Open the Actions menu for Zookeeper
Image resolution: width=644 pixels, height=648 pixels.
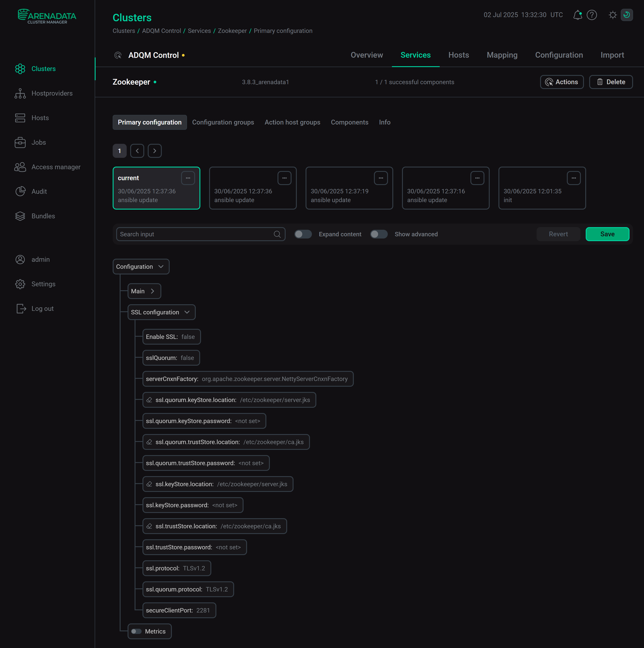562,82
